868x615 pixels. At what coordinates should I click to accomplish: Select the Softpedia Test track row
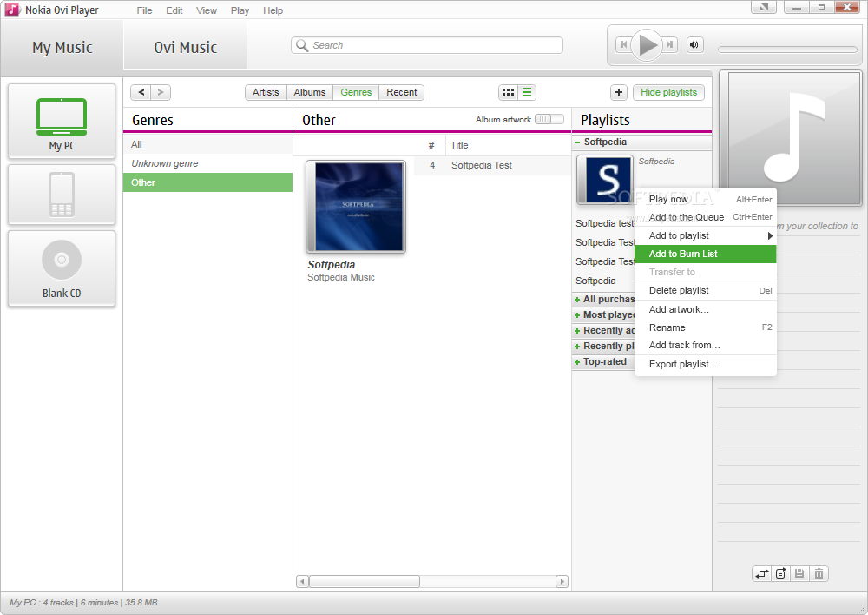click(x=493, y=165)
